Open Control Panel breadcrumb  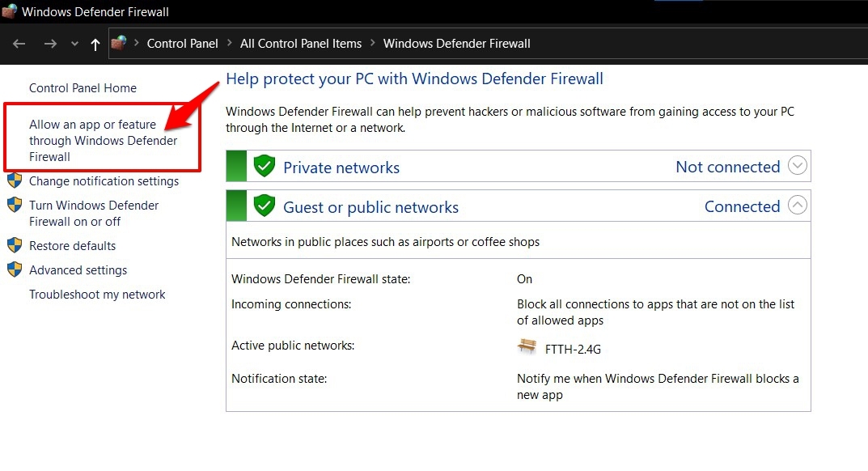[x=182, y=43]
